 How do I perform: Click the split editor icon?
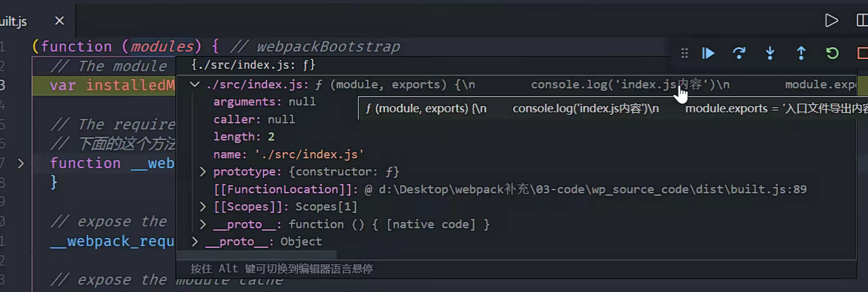point(861,21)
